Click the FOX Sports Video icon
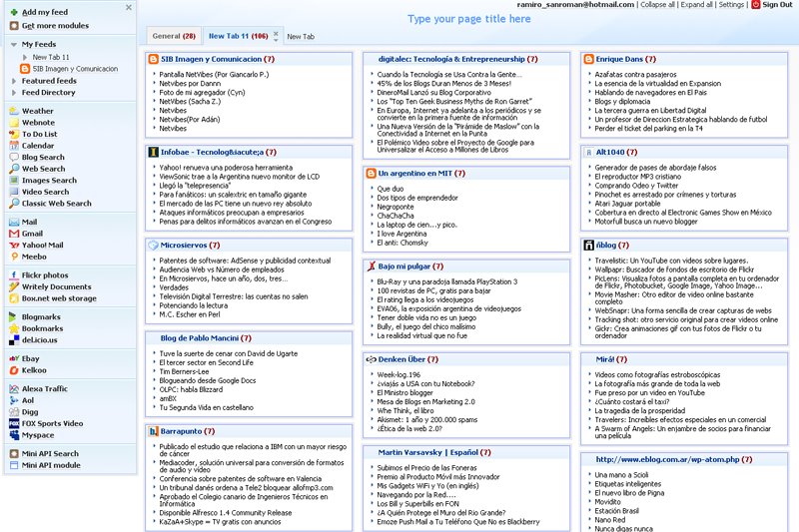The image size is (799, 532). tap(14, 423)
